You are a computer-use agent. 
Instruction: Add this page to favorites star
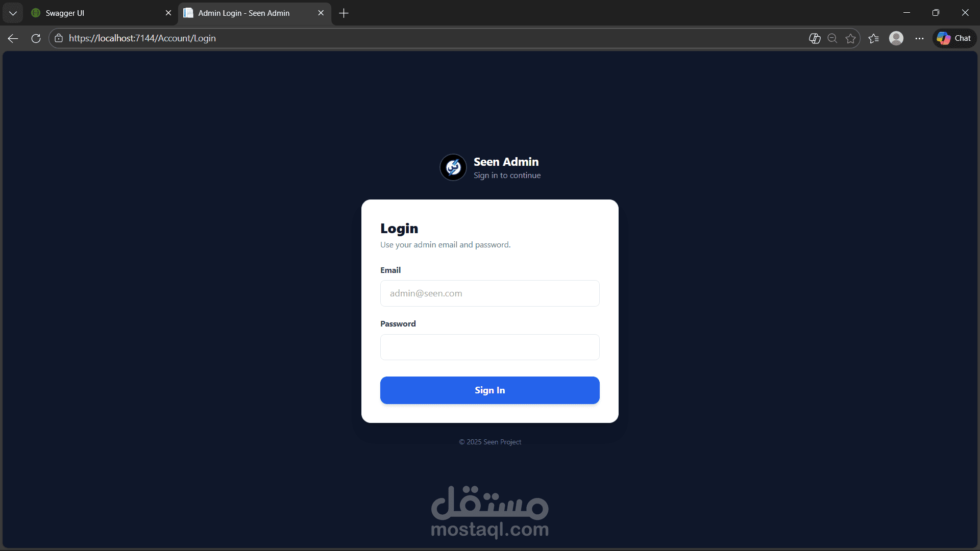[850, 38]
